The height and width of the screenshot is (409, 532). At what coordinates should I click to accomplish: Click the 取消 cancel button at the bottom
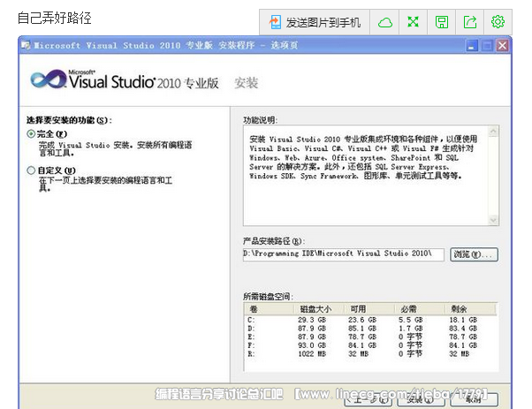coord(474,400)
